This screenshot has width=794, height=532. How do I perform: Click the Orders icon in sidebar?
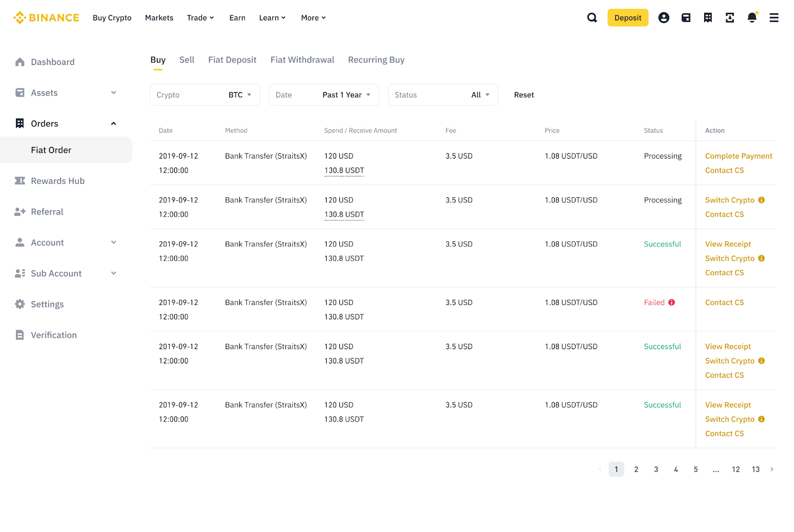[20, 123]
